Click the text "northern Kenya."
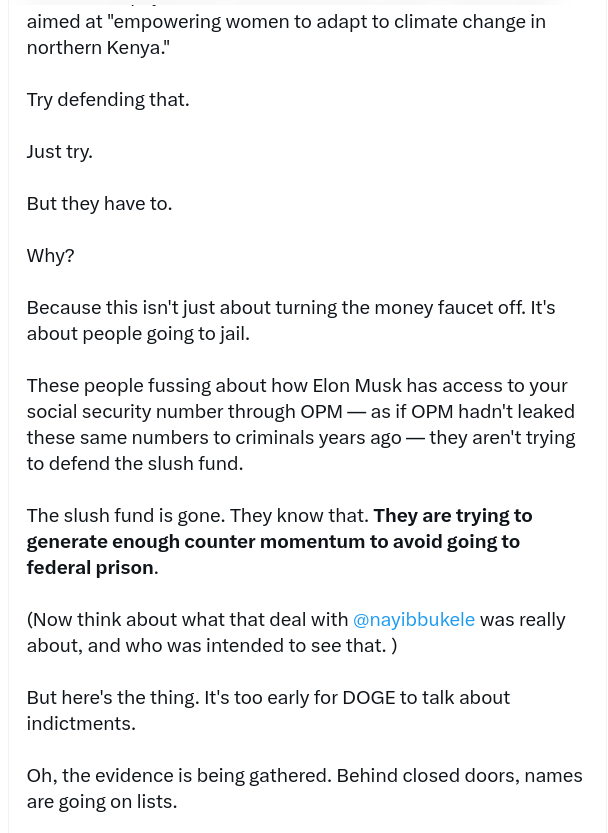Viewport: 608px width, 833px height. click(x=98, y=47)
